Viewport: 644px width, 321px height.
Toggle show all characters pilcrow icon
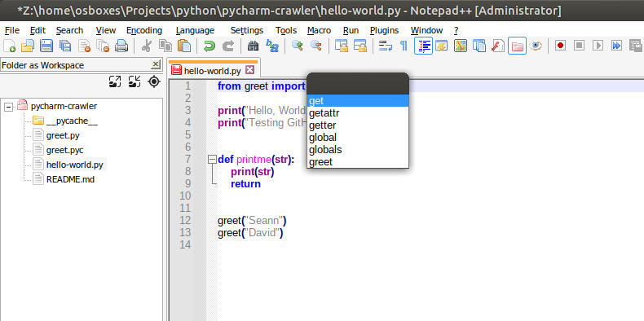coord(404,46)
